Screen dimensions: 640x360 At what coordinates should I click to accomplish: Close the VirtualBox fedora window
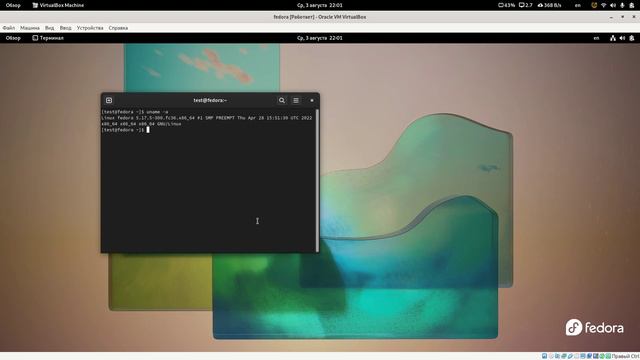pyautogui.click(x=634, y=17)
